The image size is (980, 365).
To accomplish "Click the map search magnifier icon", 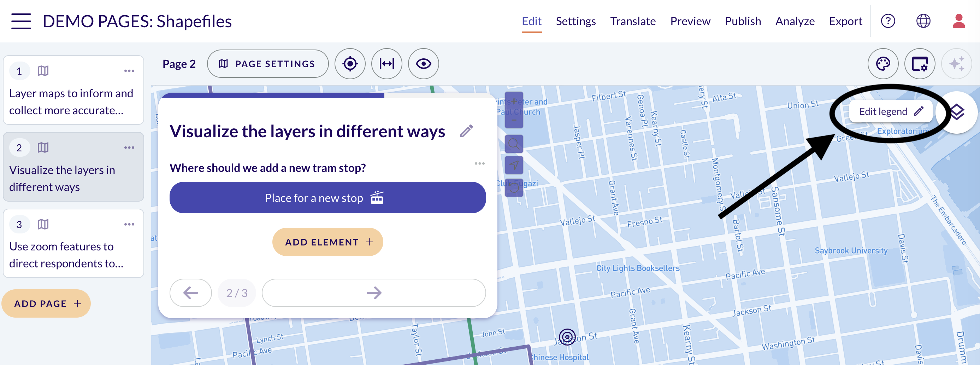I will click(514, 144).
